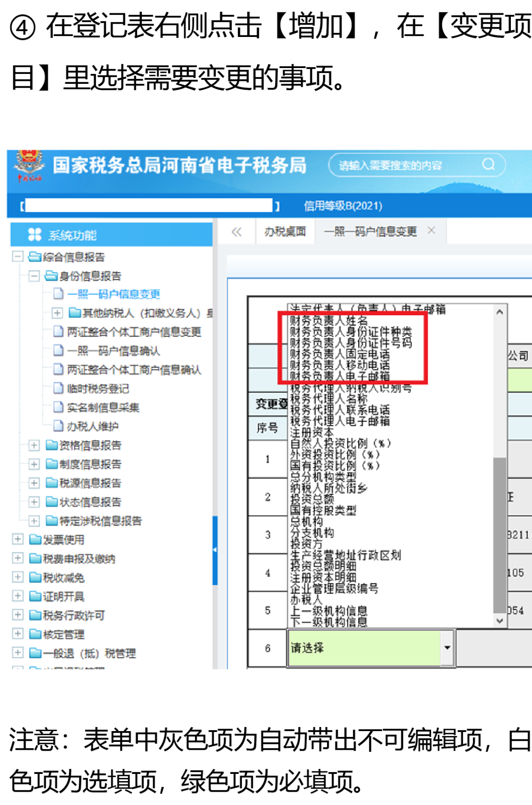The image size is (532, 805).
Task: Click the 税费申报及缴纳 folder icon
Action: (x=35, y=558)
